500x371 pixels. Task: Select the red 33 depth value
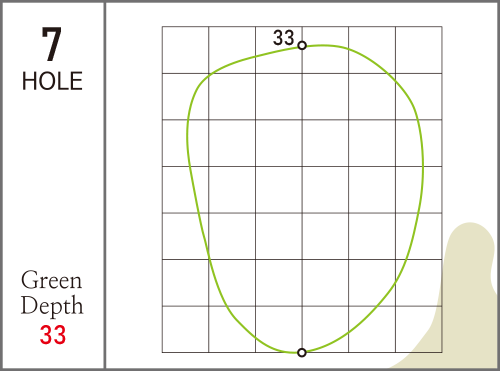[53, 335]
